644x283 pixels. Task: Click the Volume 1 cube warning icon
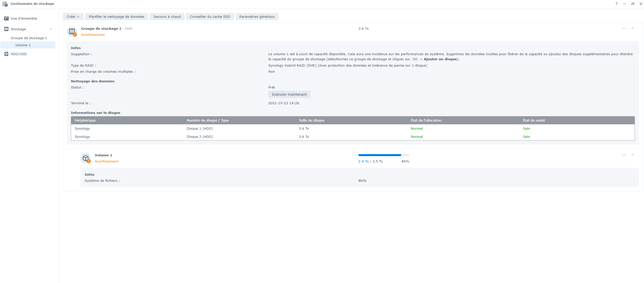point(86,158)
